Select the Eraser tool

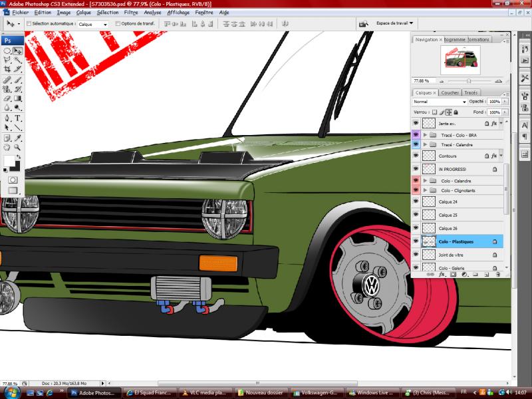7,98
